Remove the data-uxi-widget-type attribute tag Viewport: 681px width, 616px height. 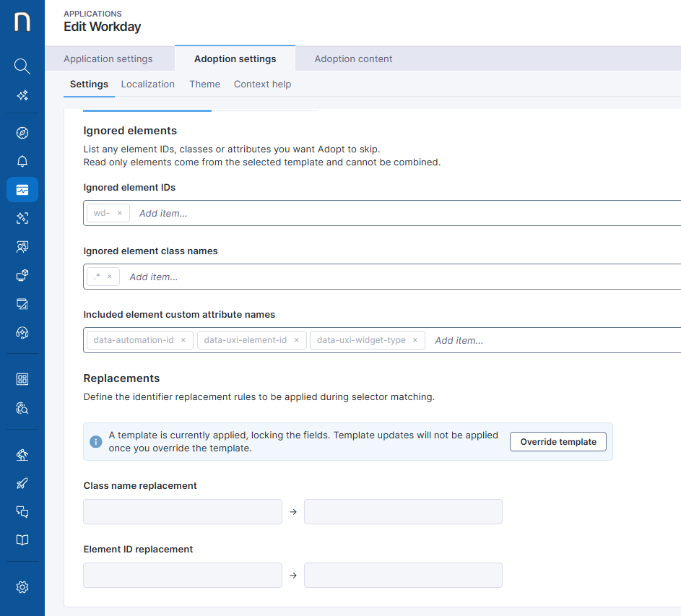click(415, 340)
